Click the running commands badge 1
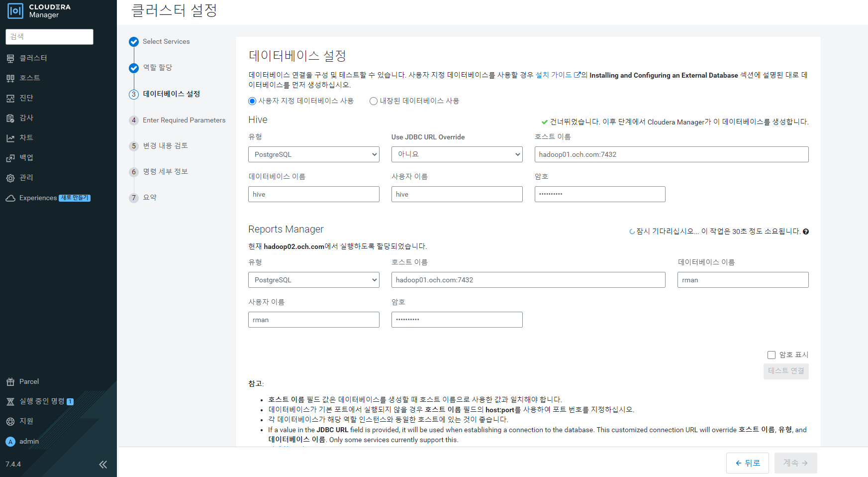The height and width of the screenshot is (477, 868). click(70, 402)
